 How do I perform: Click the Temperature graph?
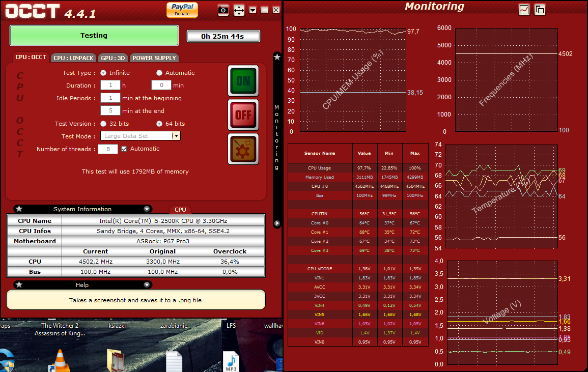click(x=501, y=196)
